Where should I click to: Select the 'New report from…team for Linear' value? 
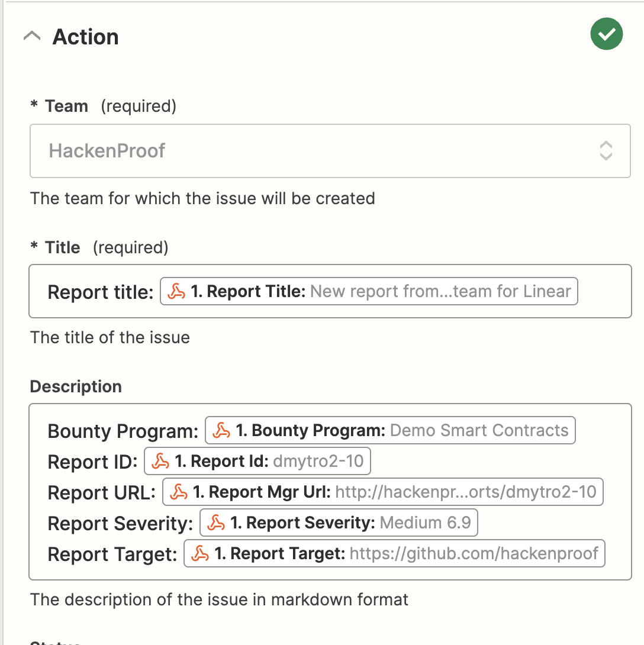(x=440, y=292)
